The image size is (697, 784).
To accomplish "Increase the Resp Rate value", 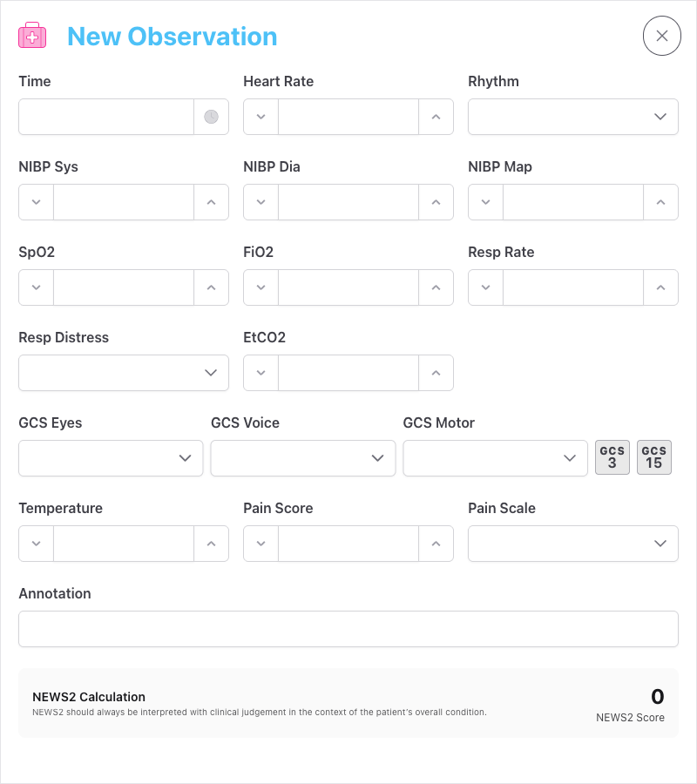I will (661, 287).
